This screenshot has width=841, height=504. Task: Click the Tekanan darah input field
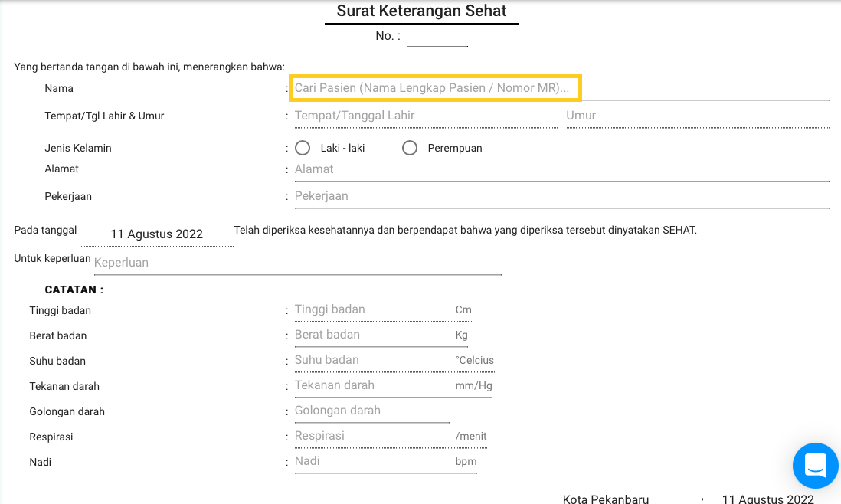point(373,385)
